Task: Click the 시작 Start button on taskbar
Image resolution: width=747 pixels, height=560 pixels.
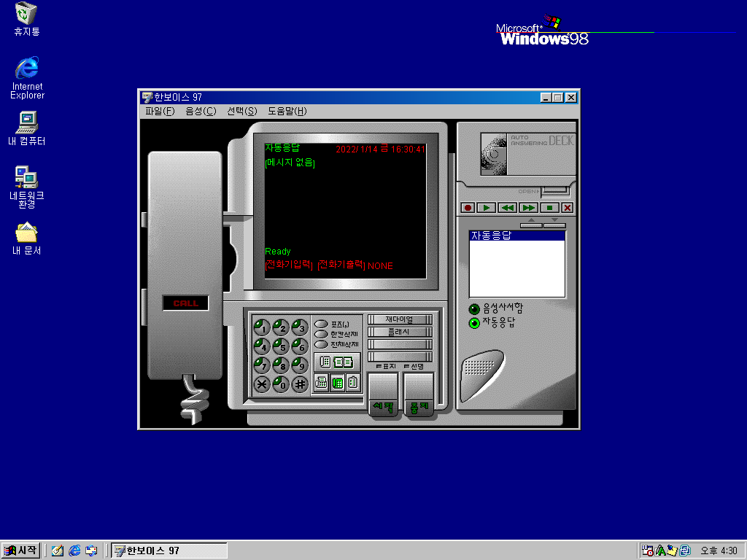Action: (20, 551)
